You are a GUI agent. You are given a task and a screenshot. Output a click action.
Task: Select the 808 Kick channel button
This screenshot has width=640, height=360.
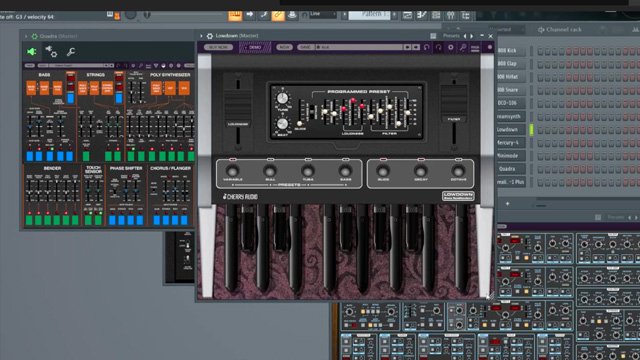click(511, 51)
